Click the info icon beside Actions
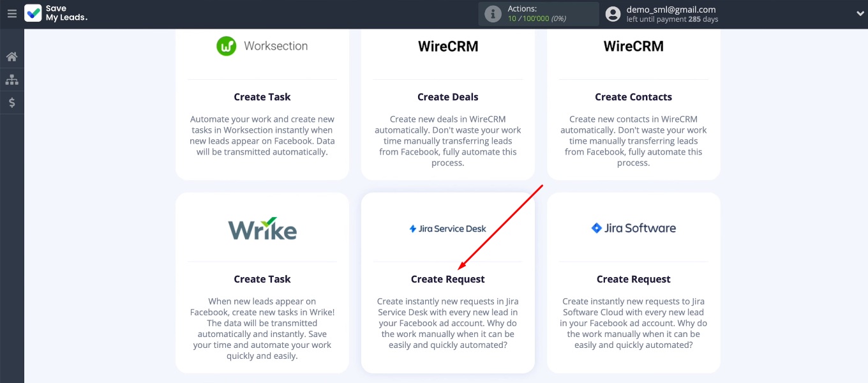The width and height of the screenshot is (868, 383). [x=493, y=13]
